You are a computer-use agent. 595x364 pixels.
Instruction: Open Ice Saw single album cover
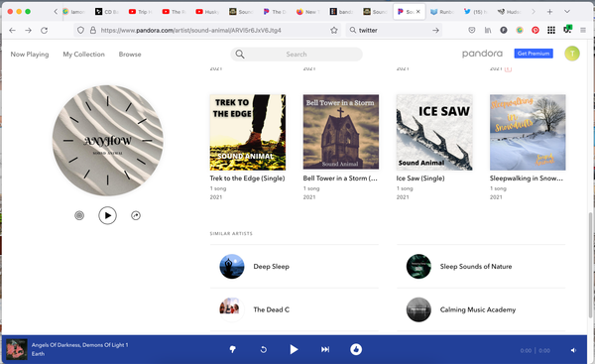click(x=434, y=132)
